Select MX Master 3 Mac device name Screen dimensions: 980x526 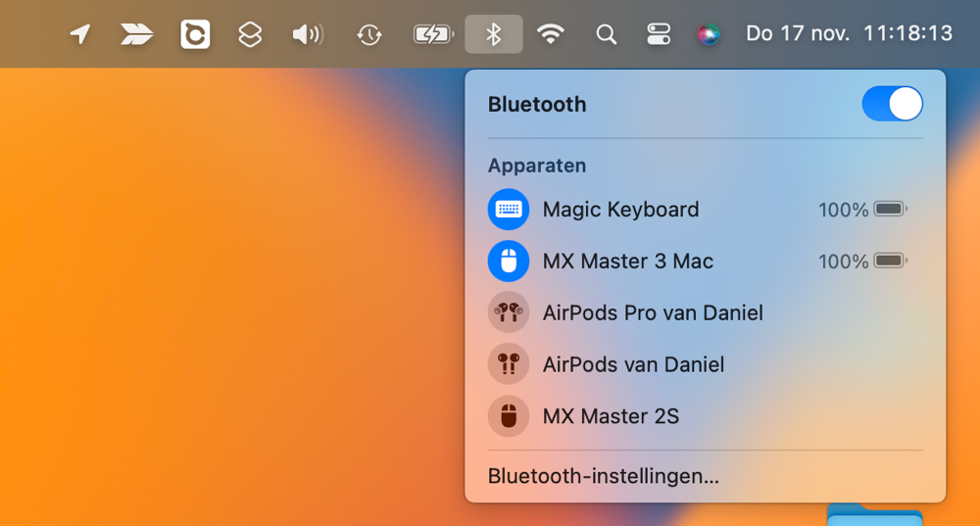[x=627, y=262]
